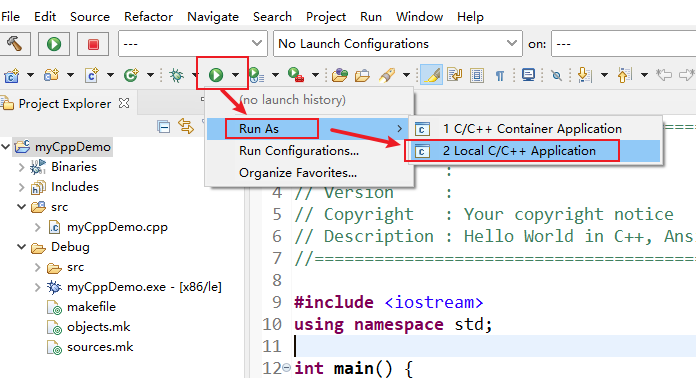Expand the Binaries tree node
Image resolution: width=696 pixels, height=378 pixels.
pos(21,167)
